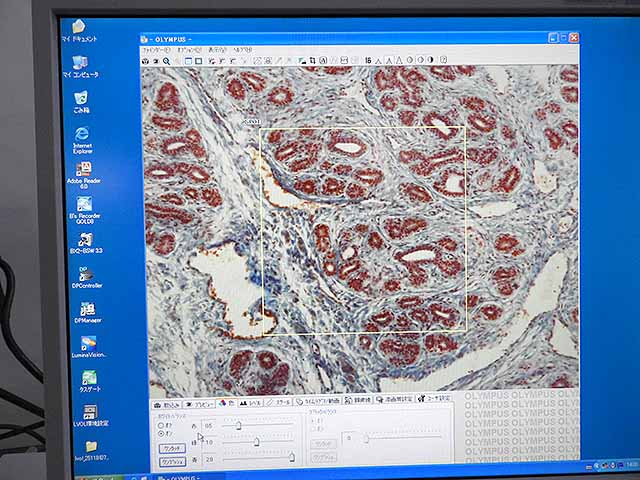
Task: Switch to the Time-lapse / Movie tab
Action: (318, 401)
